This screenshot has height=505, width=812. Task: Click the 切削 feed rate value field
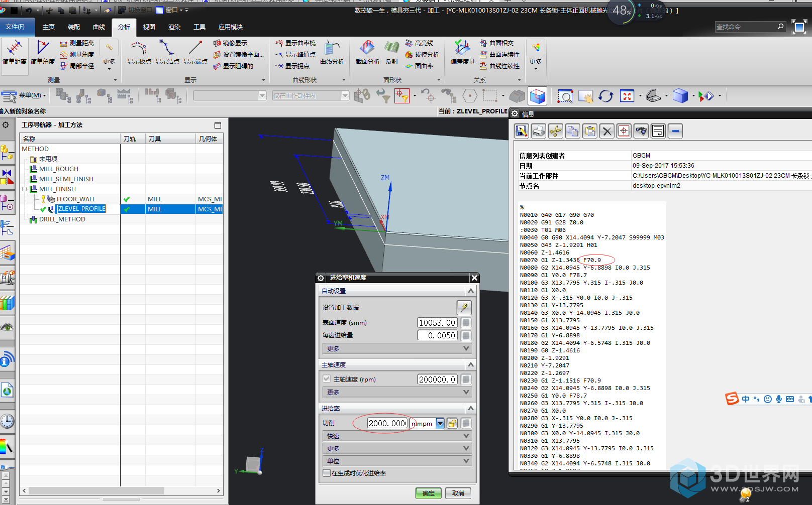387,423
